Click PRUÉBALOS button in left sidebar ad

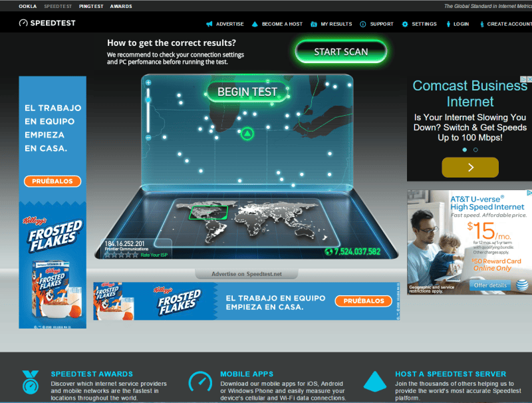click(x=53, y=181)
